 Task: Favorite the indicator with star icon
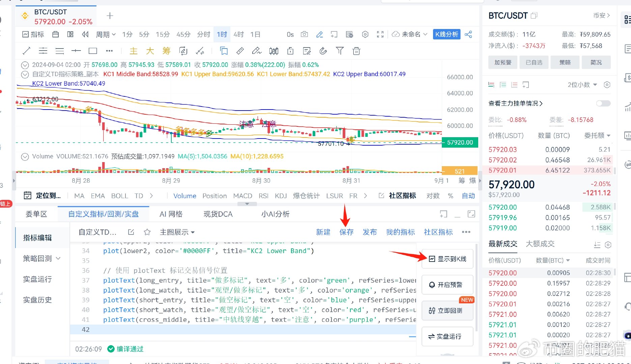tap(147, 232)
